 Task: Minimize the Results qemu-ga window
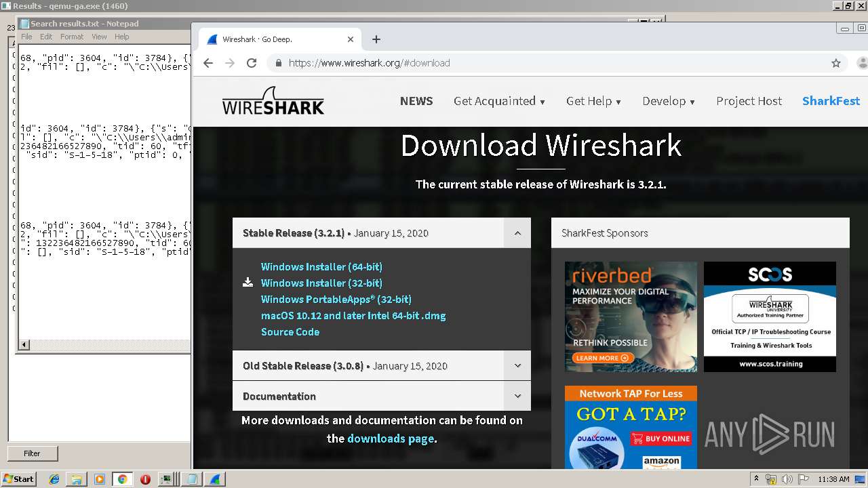point(838,6)
